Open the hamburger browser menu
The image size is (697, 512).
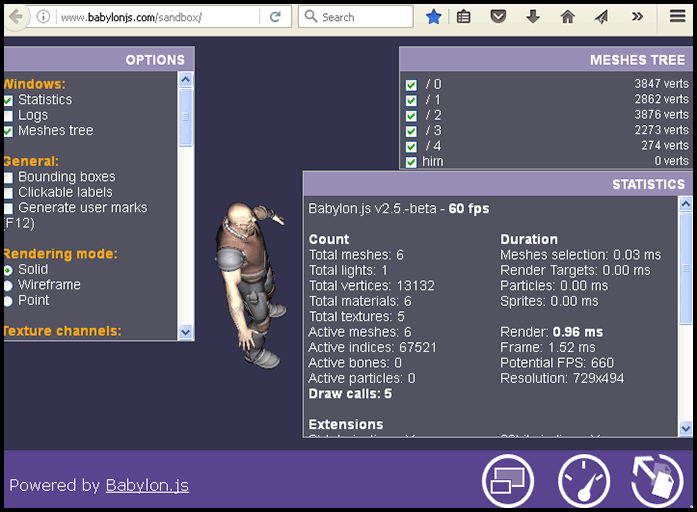[677, 16]
